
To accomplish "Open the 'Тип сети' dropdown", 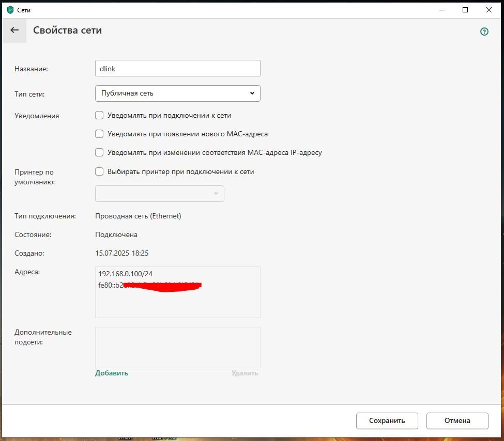I will (177, 93).
